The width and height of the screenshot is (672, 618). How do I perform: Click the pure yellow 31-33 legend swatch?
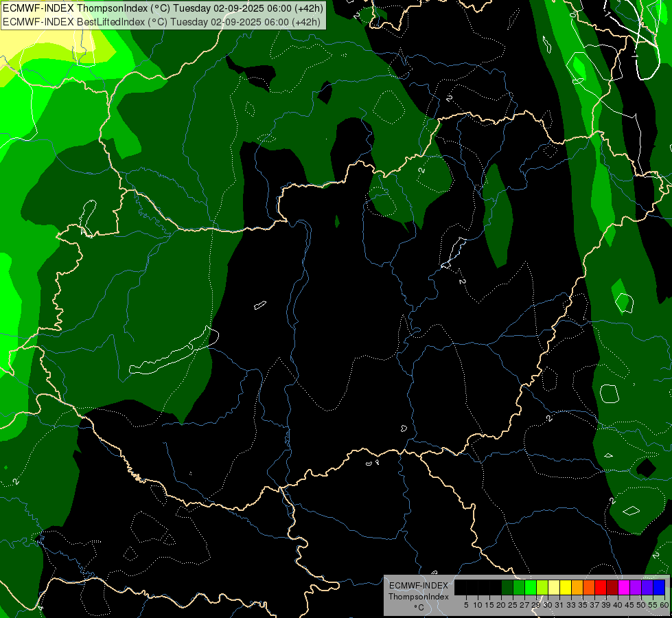[x=566, y=587]
